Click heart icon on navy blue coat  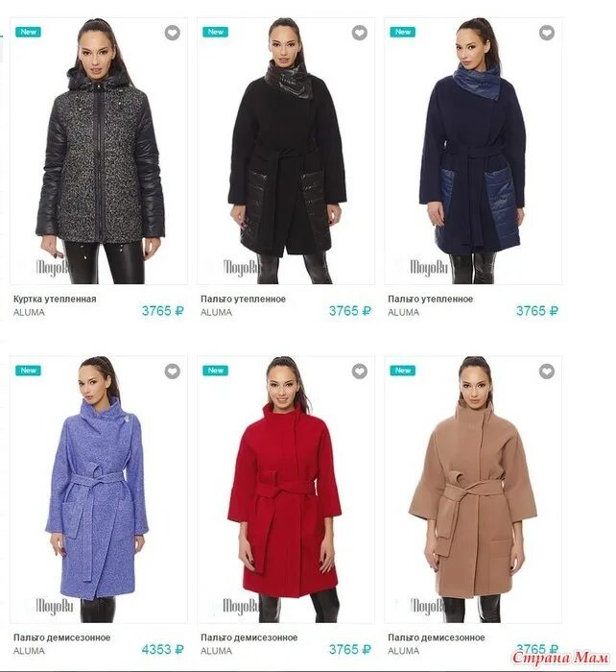(x=547, y=33)
